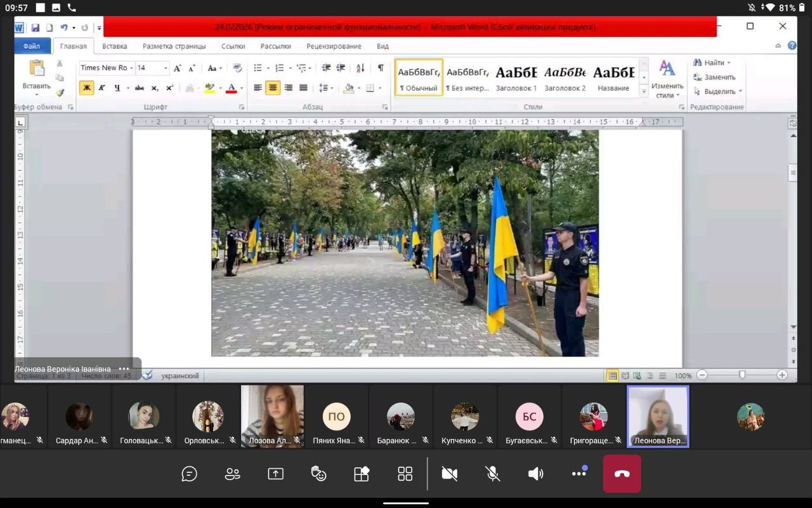Click the share screen icon
The image size is (812, 508).
click(x=275, y=474)
